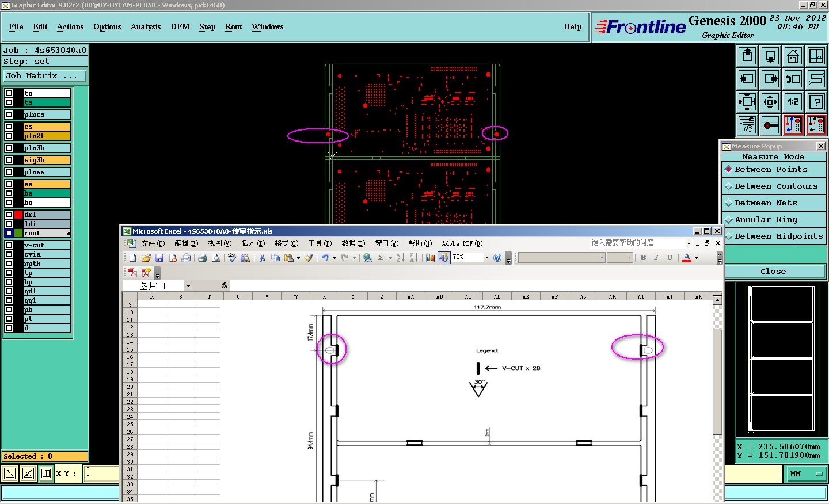
Task: Click the Print icon in Excel toolbar
Action: pos(202,258)
